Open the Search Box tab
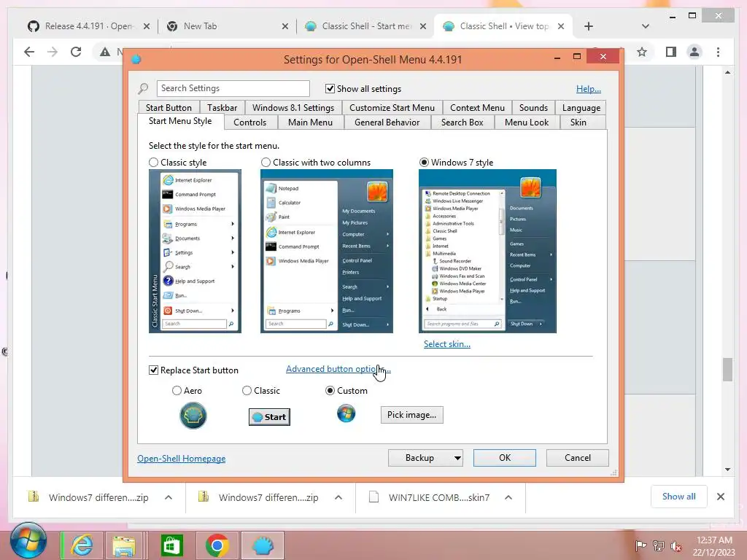 pos(462,122)
